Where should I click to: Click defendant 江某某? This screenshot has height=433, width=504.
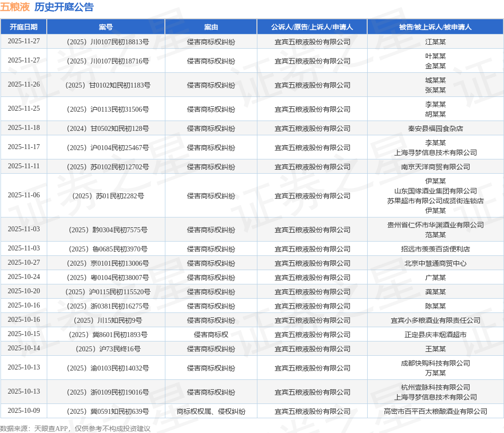435,42
